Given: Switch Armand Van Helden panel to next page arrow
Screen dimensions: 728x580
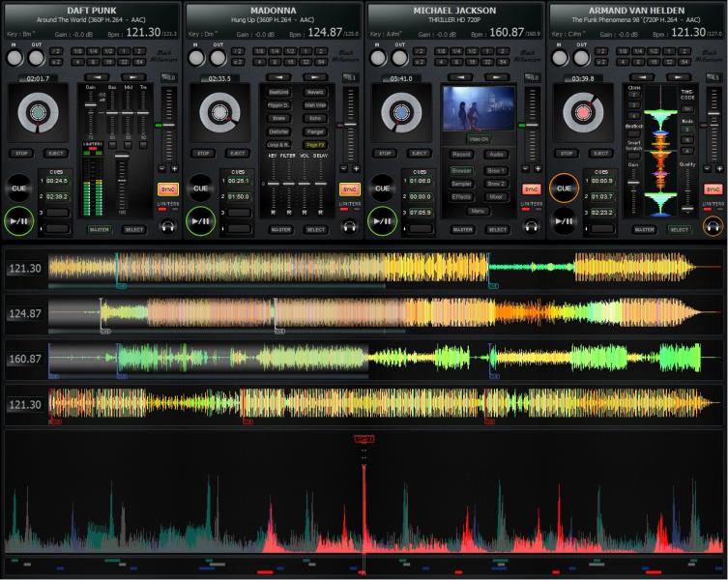Looking at the screenshot, I should (x=678, y=77).
